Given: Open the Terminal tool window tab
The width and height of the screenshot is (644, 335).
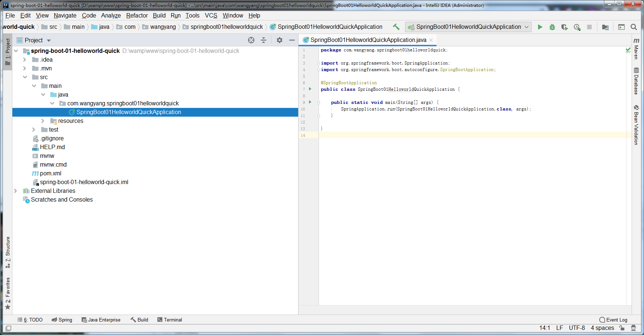Looking at the screenshot, I should 170,320.
